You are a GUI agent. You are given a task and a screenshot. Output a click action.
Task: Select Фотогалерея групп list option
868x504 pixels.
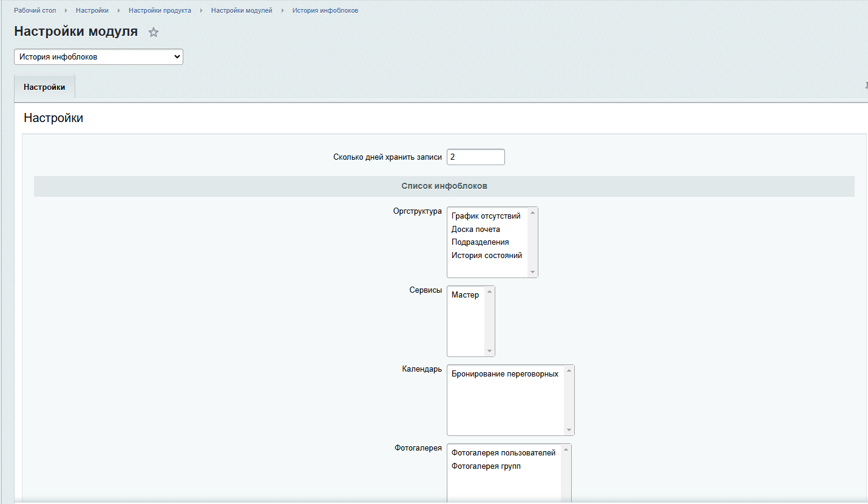pyautogui.click(x=486, y=466)
